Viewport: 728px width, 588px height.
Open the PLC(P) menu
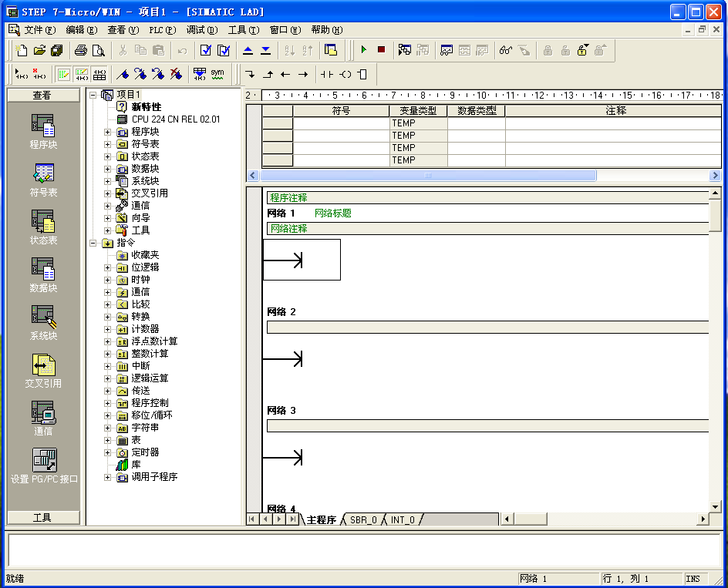tap(163, 30)
